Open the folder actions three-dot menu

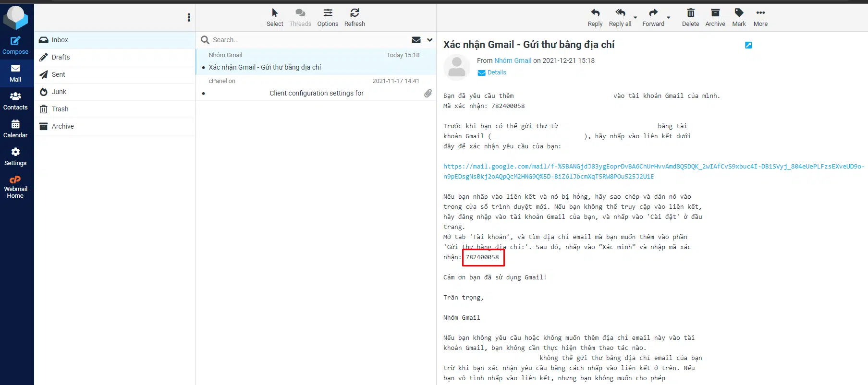click(189, 18)
